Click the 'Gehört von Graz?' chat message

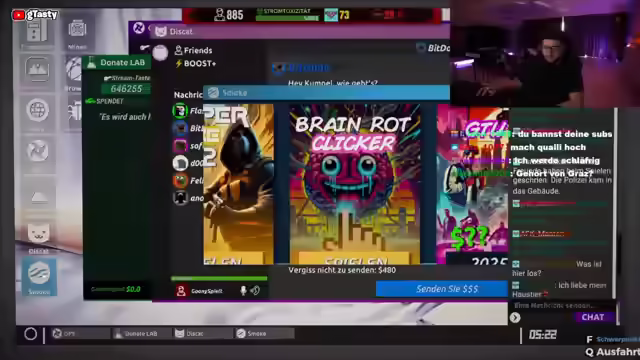pyautogui.click(x=554, y=173)
